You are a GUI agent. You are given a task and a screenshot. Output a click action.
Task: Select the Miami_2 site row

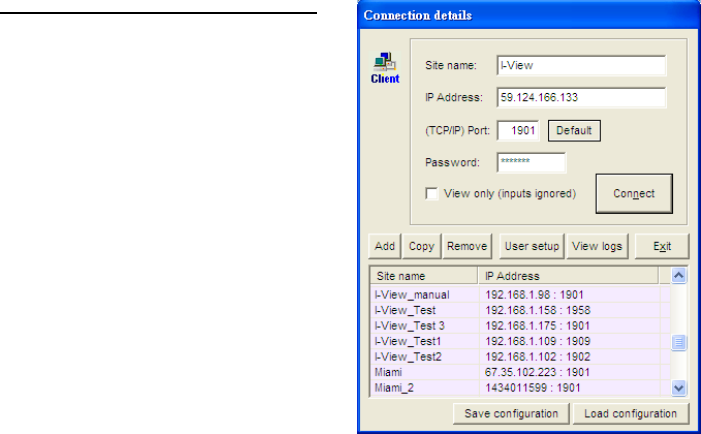[x=520, y=388]
